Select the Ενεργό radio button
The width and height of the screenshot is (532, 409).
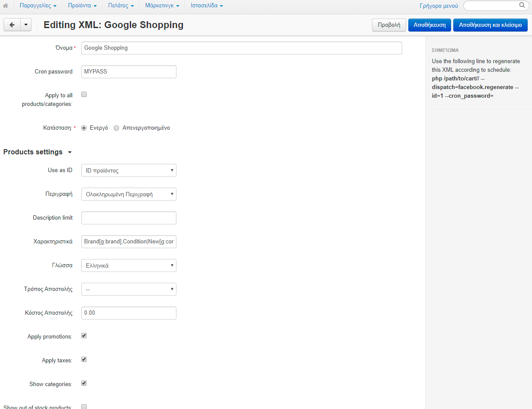tap(84, 128)
